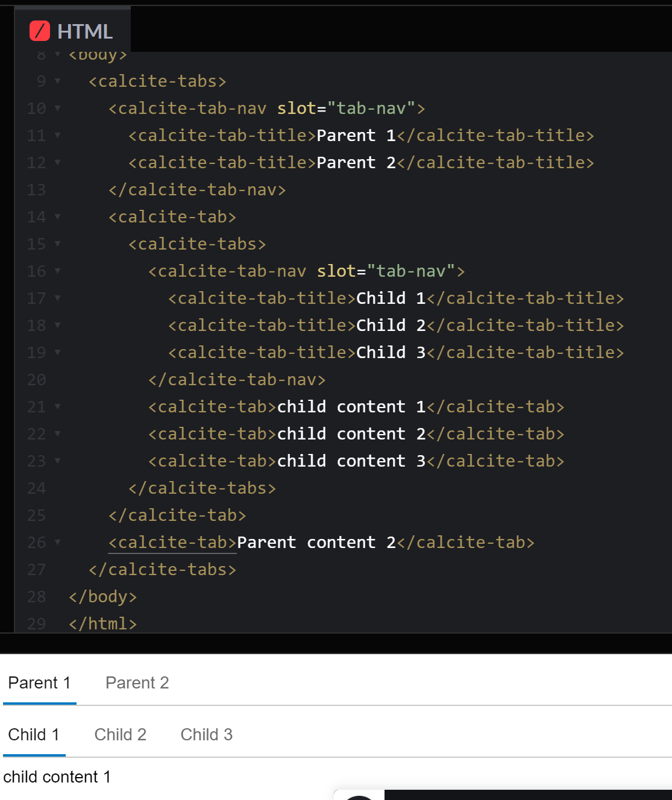Click line number 26 in the gutter

[x=36, y=542]
